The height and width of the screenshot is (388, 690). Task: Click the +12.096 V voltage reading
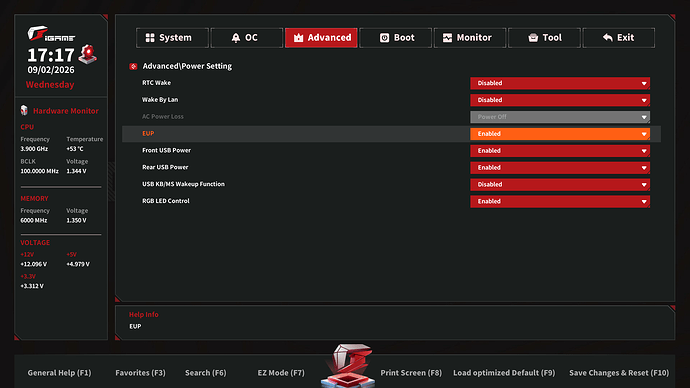pos(33,264)
